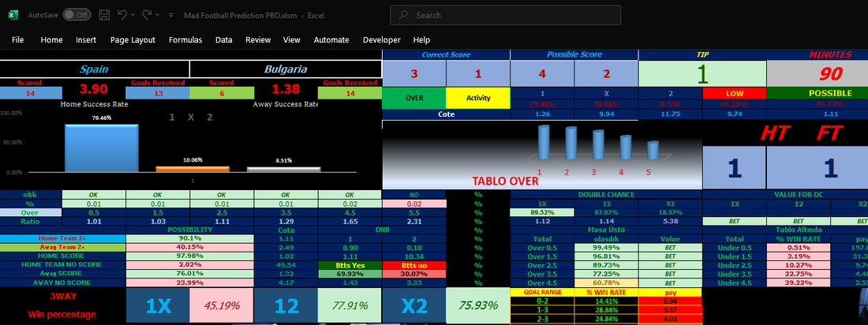Screen dimensions: 868x325
Task: Select the 28.84% goal range win rate
Action: [x=606, y=309]
